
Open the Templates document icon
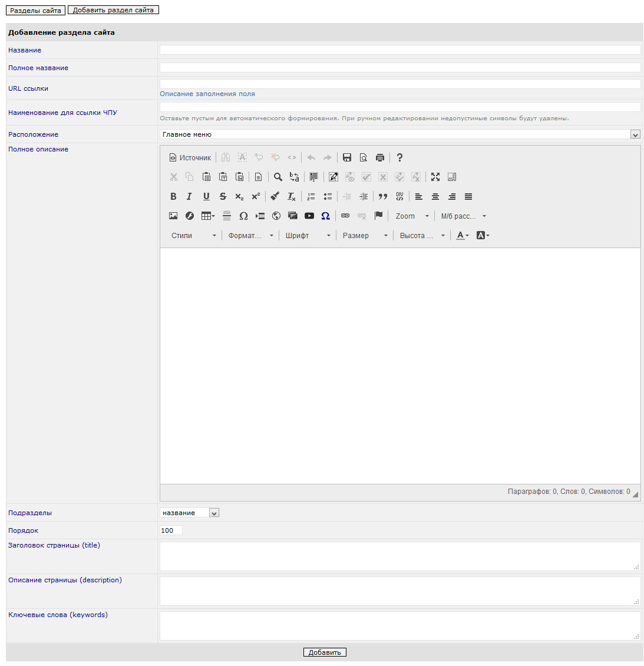(x=258, y=177)
